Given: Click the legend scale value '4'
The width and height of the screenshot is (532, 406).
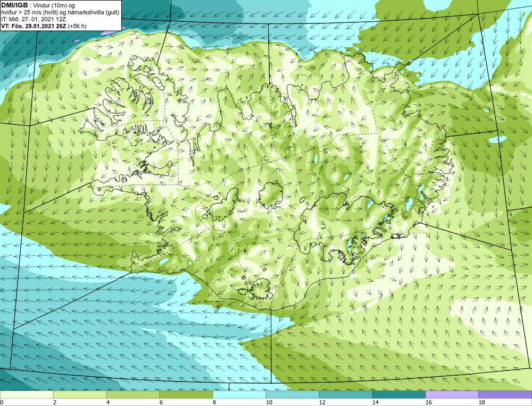Looking at the screenshot, I should coord(108,402).
